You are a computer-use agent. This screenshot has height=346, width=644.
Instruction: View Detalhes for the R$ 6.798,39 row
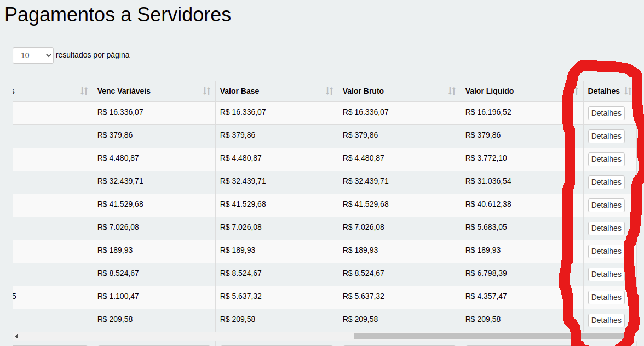606,274
